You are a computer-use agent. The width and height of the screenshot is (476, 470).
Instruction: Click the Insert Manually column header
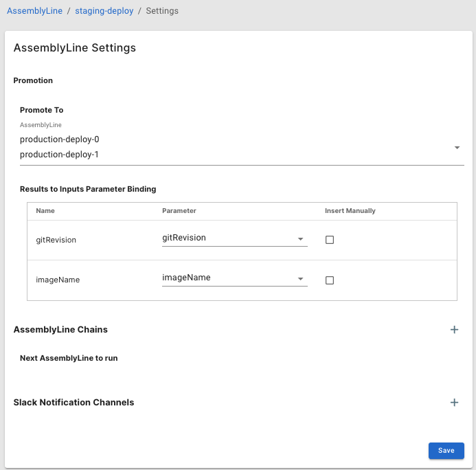pyautogui.click(x=350, y=211)
